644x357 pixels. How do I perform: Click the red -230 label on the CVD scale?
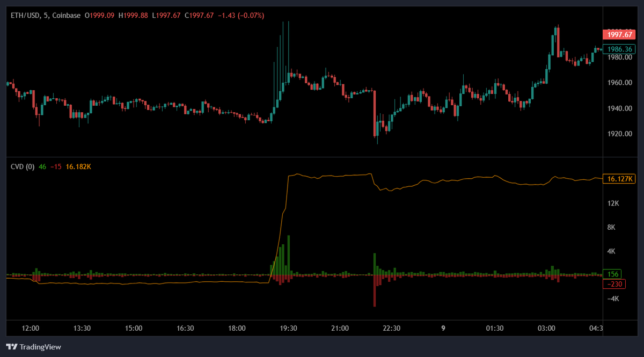[x=616, y=283]
